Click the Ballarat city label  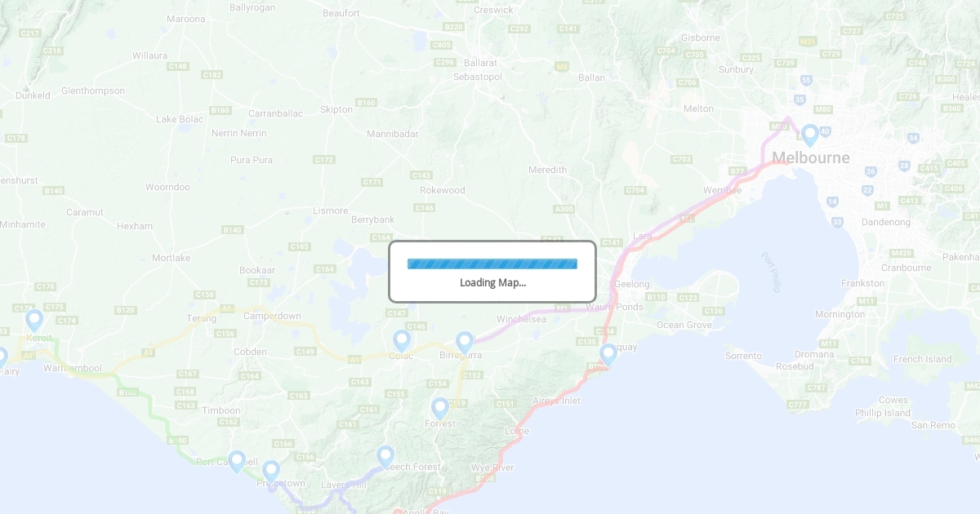pyautogui.click(x=480, y=63)
